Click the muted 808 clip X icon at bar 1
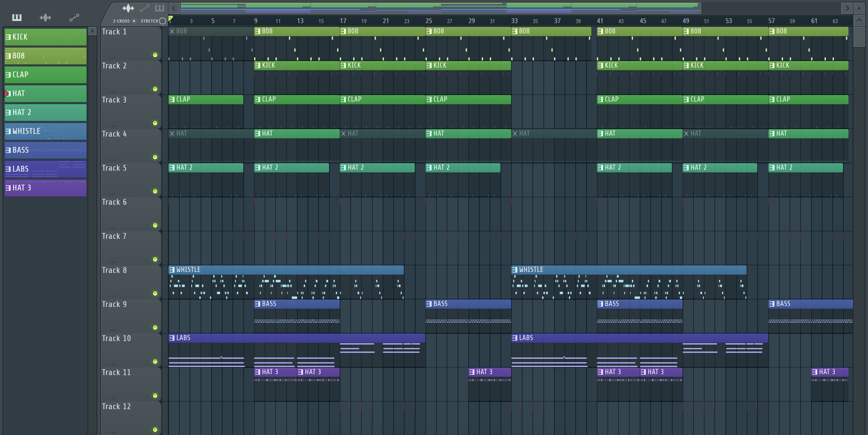The width and height of the screenshot is (868, 435). 172,31
